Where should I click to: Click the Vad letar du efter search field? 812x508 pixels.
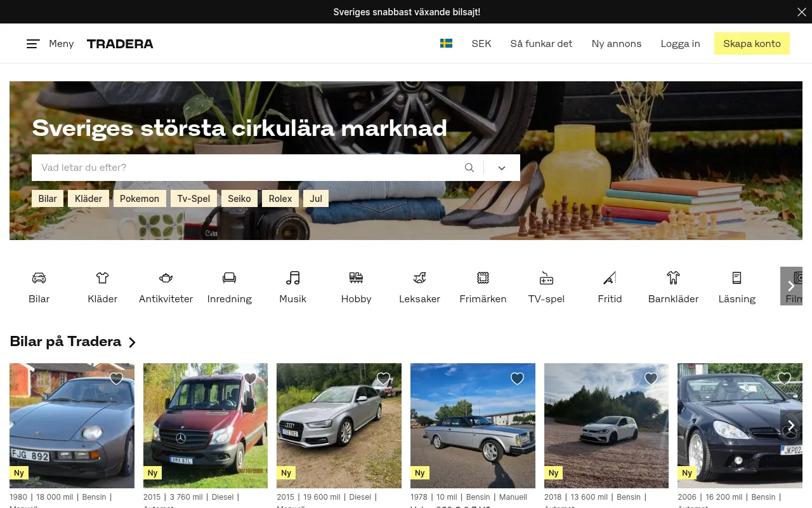(x=247, y=168)
